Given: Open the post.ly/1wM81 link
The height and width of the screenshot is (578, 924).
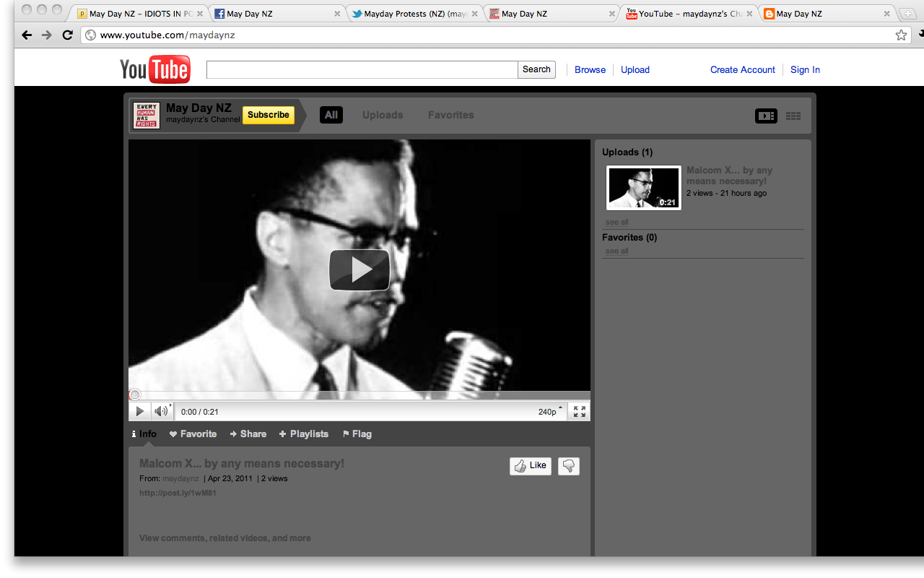Looking at the screenshot, I should click(x=178, y=493).
